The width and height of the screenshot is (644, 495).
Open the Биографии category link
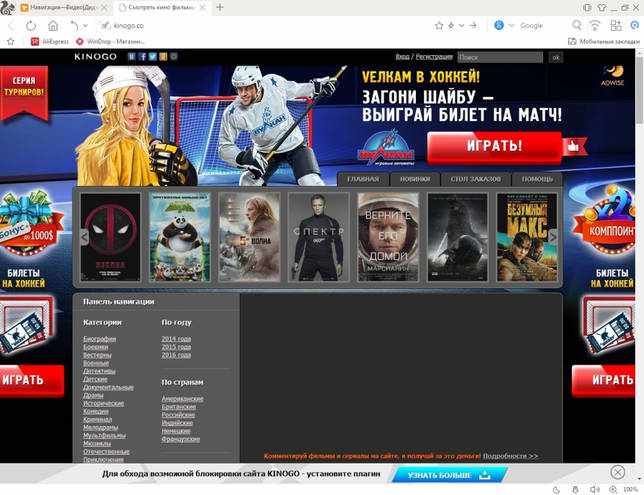point(99,339)
